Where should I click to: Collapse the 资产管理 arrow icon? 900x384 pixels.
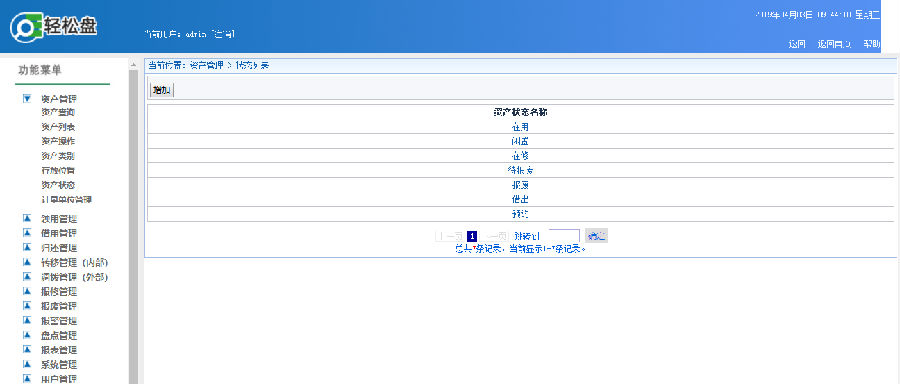[26, 99]
